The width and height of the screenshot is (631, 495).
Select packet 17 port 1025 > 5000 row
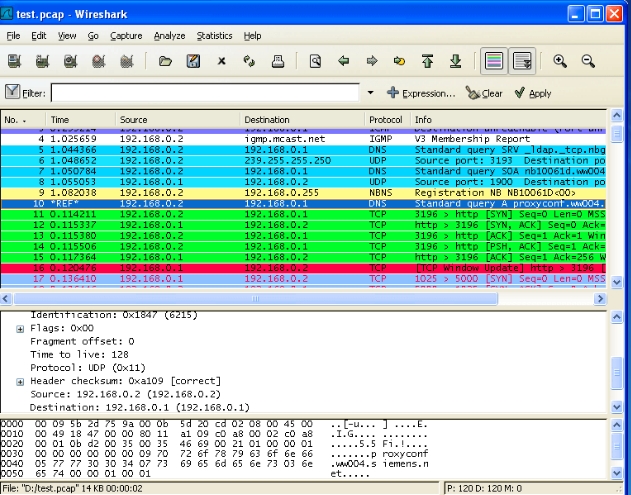click(303, 279)
